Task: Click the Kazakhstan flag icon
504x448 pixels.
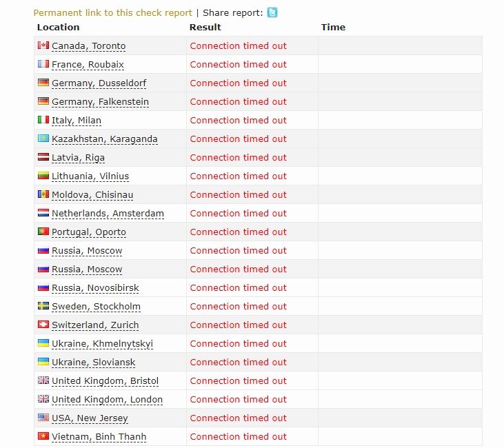Action: pyautogui.click(x=43, y=139)
